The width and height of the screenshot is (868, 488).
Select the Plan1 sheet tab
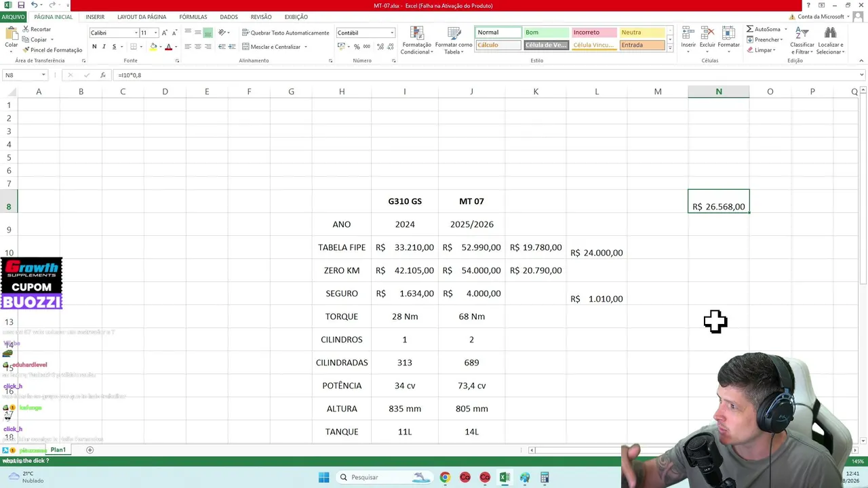point(58,450)
